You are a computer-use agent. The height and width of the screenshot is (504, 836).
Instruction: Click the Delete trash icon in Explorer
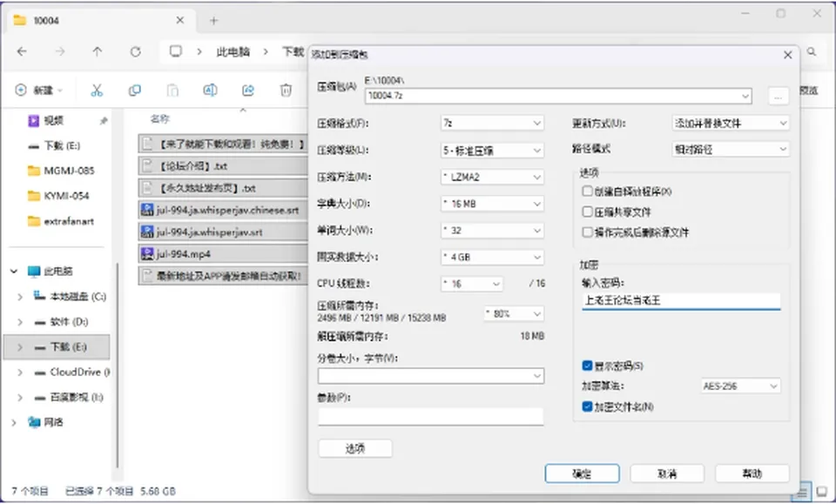[286, 90]
